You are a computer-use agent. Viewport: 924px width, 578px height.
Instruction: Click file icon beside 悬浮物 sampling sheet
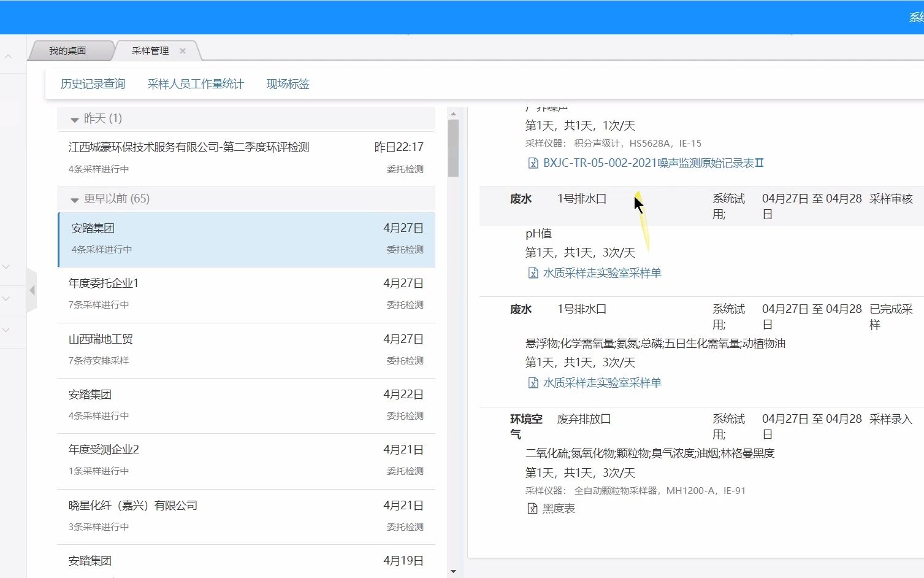click(x=533, y=383)
